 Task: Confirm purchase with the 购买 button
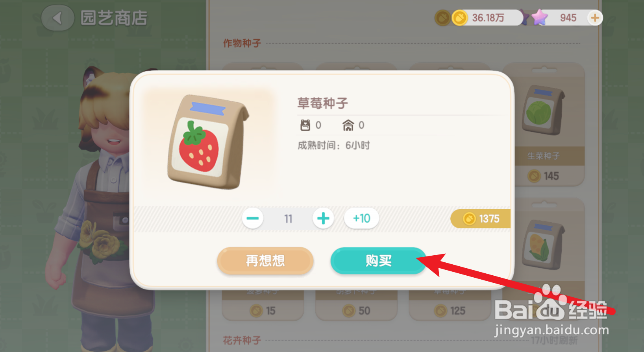click(x=378, y=260)
